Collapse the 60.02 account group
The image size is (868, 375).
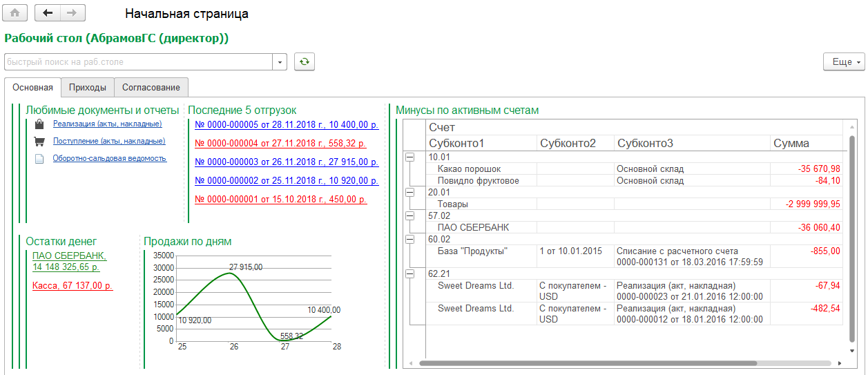pos(409,239)
